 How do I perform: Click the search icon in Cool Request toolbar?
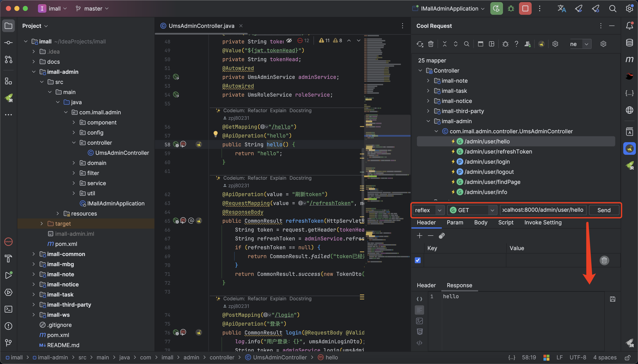[x=466, y=44]
